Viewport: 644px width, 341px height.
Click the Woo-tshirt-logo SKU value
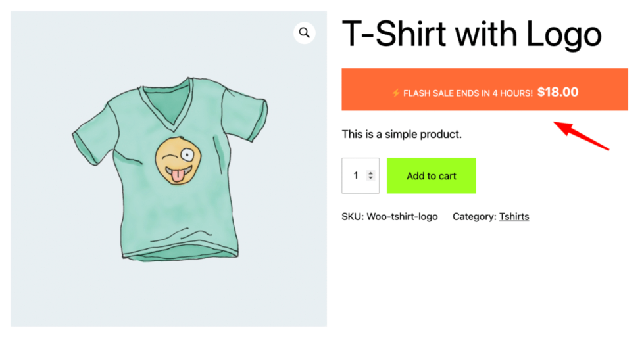pos(401,216)
